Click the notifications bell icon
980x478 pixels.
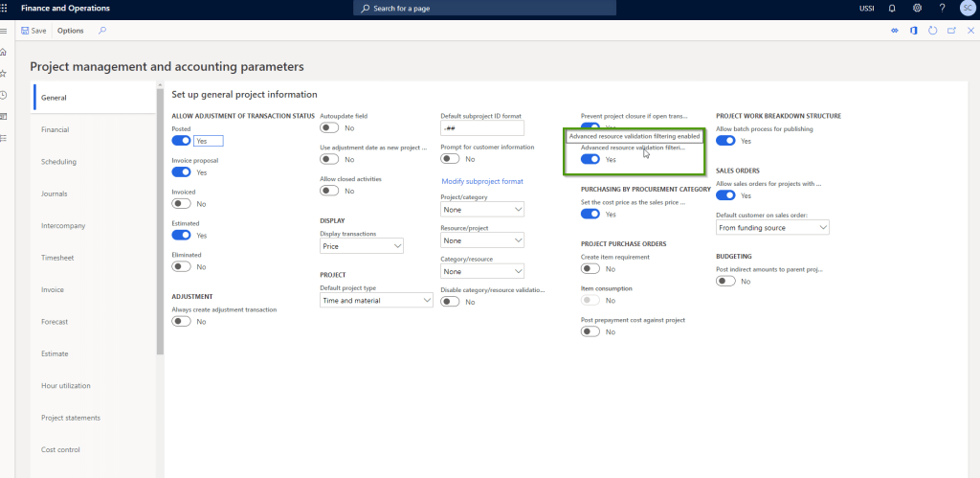892,8
